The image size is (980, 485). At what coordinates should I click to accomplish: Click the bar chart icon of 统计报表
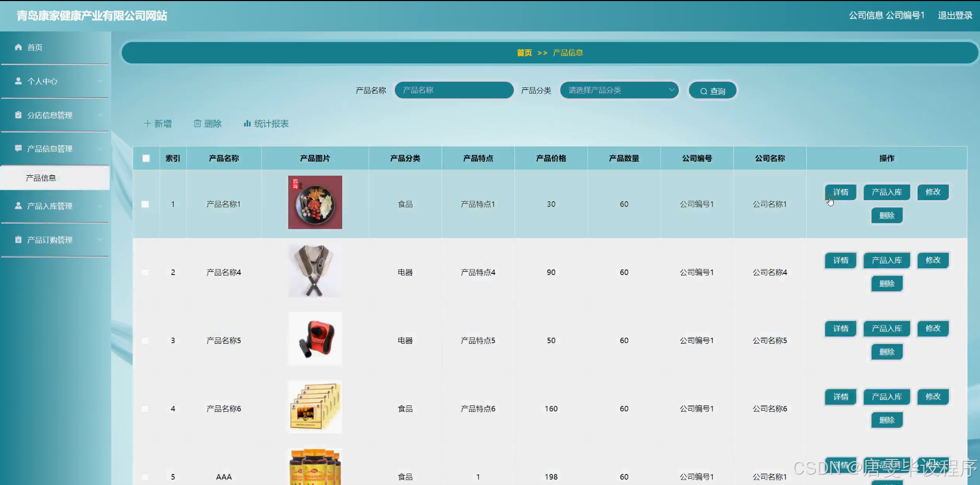click(247, 124)
